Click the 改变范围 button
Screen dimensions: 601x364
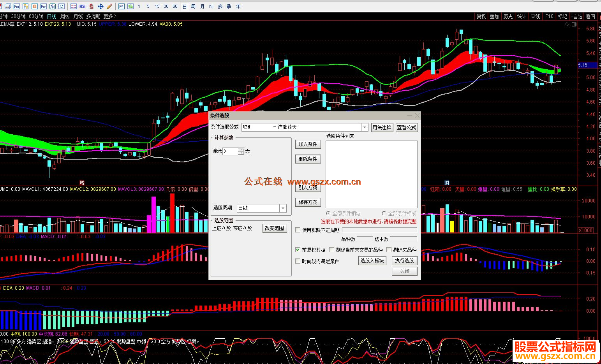click(x=274, y=229)
